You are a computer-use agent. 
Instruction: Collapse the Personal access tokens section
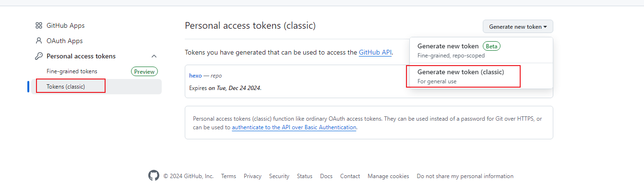pyautogui.click(x=154, y=56)
